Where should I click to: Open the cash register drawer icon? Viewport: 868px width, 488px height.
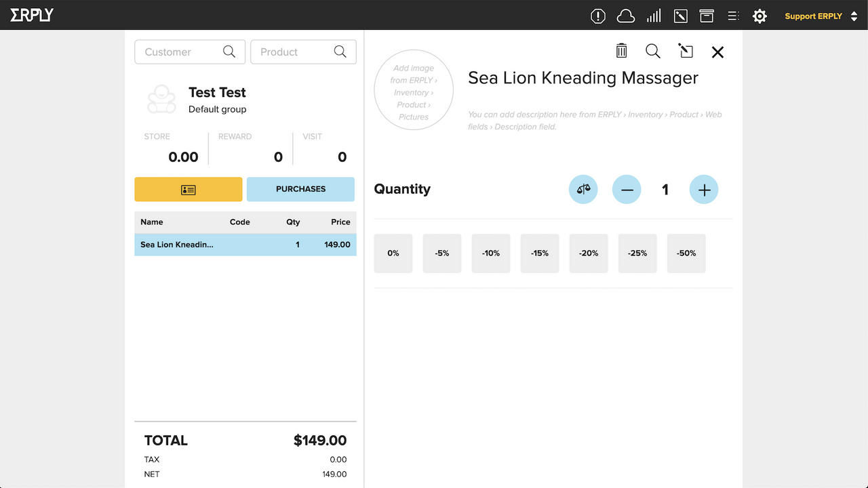[x=707, y=15]
